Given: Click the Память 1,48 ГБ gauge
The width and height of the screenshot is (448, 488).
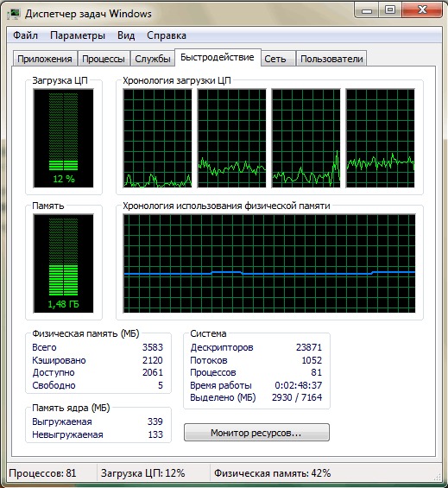Looking at the screenshot, I should coord(64,263).
